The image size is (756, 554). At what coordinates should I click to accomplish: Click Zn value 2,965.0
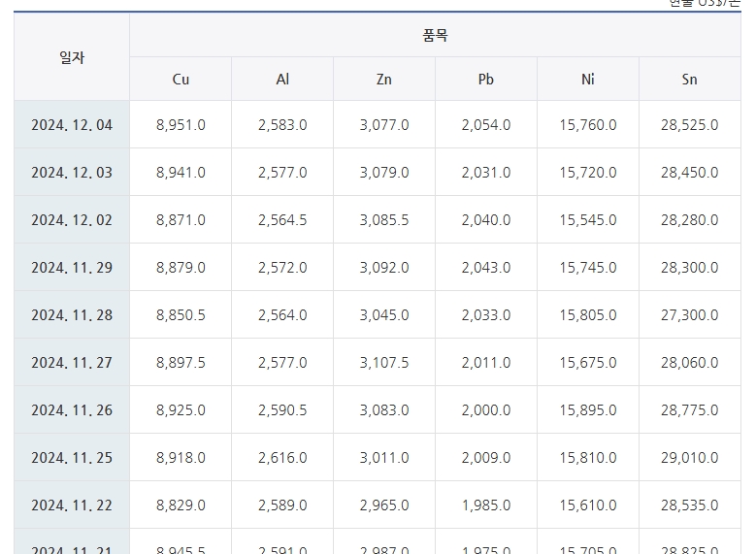(x=384, y=505)
